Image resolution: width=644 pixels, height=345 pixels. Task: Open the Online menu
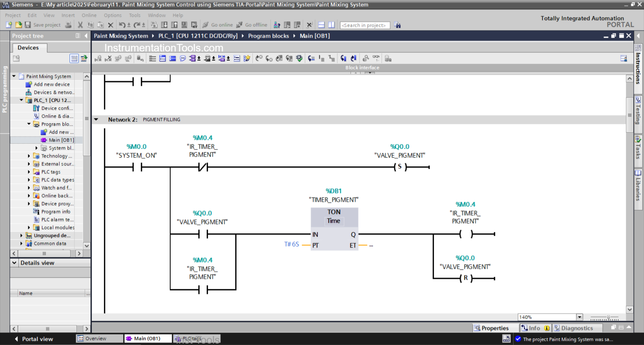point(89,15)
